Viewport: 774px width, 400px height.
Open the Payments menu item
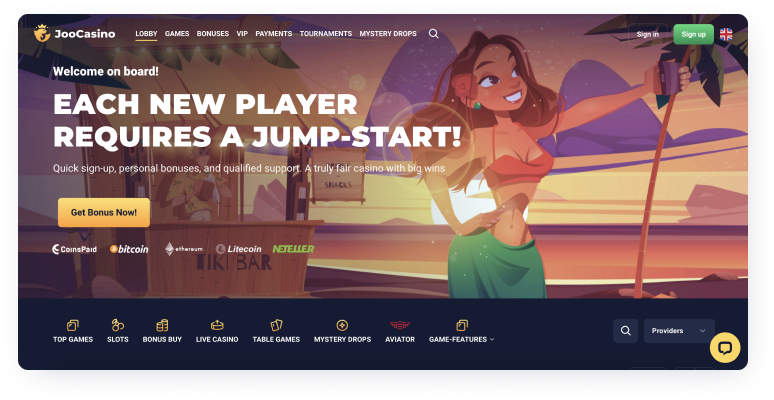pyautogui.click(x=273, y=34)
